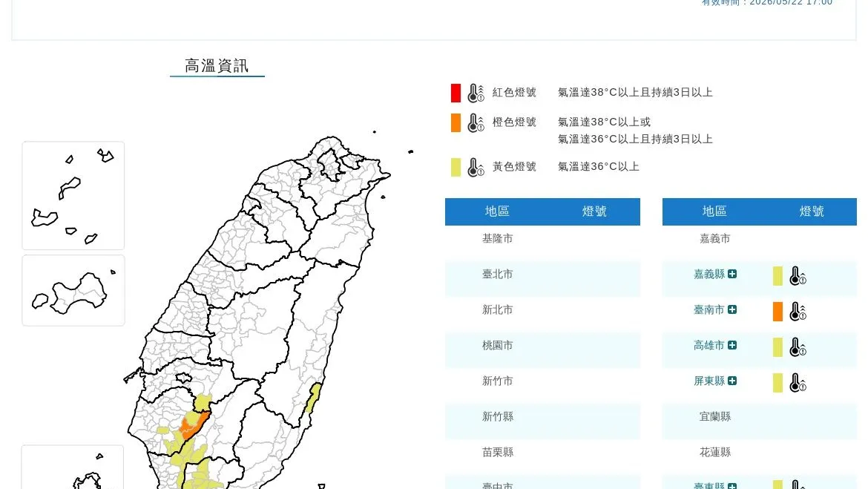
Task: Click the thermometer icon in 嘉義縣 row
Action: 797,276
